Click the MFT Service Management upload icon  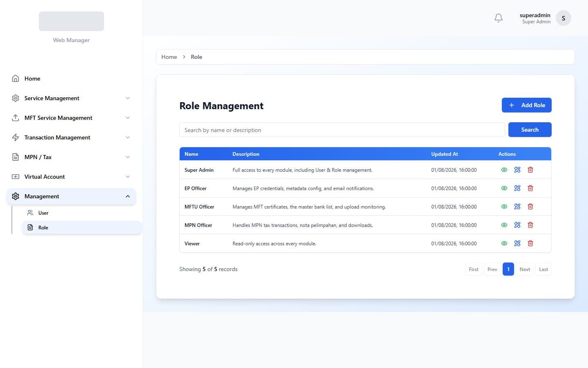tap(16, 118)
